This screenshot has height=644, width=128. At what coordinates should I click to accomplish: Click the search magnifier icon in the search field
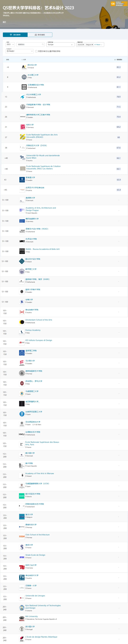(43, 44)
